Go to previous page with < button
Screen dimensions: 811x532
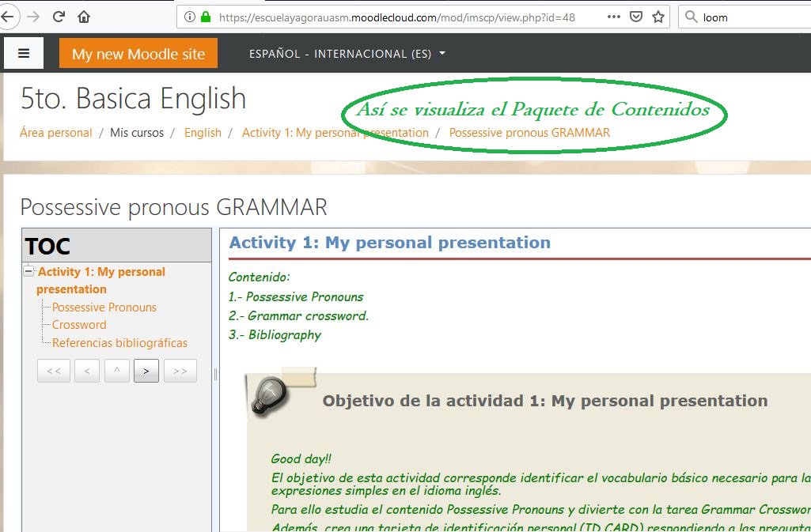(87, 371)
